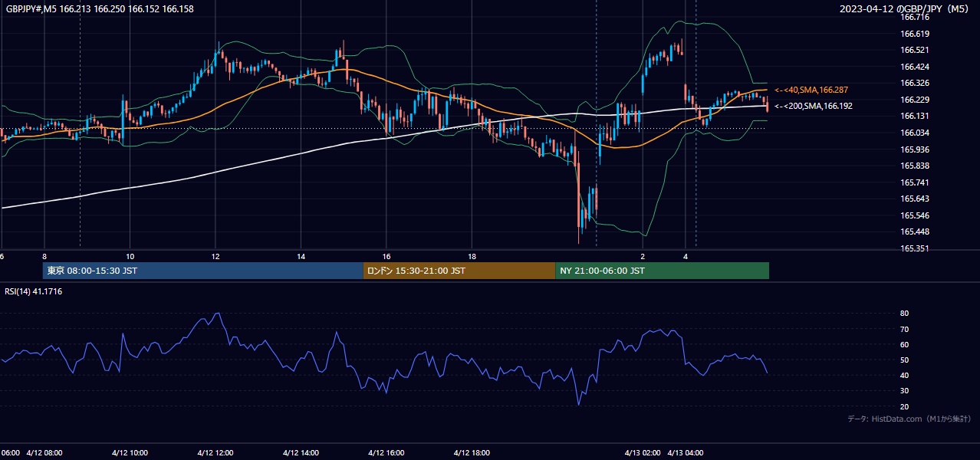Screen dimensions: 980x460
Task: Click hour label 10 under the price chart
Action: (x=130, y=256)
